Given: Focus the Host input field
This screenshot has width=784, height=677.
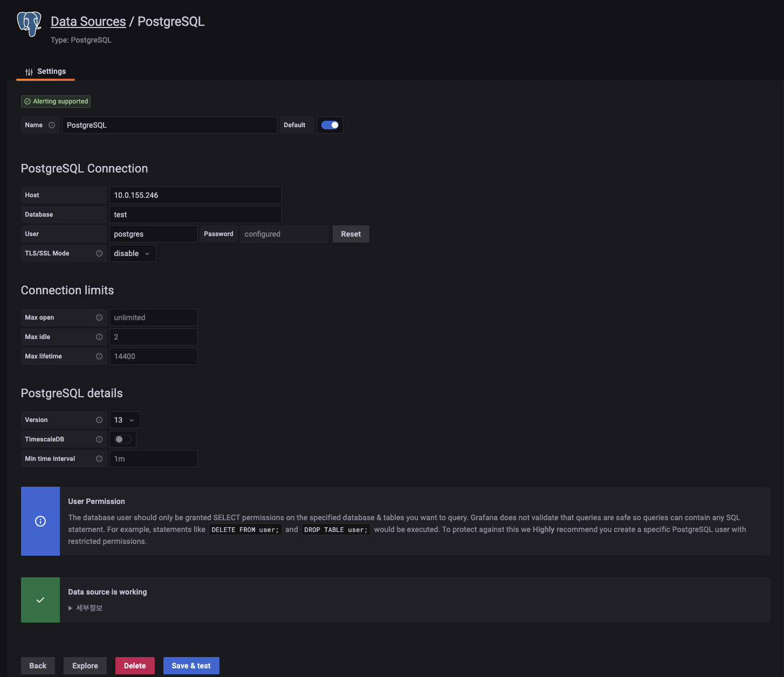Looking at the screenshot, I should point(196,195).
